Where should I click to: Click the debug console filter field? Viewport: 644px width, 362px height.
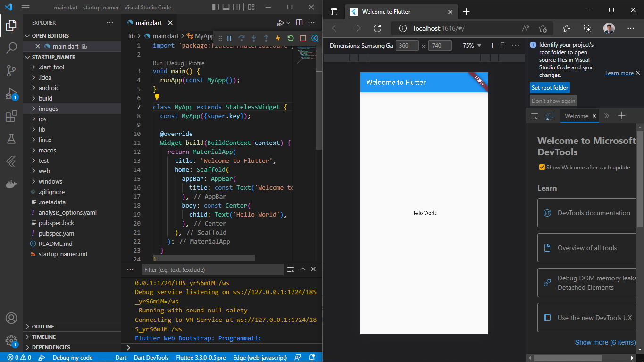[212, 269]
